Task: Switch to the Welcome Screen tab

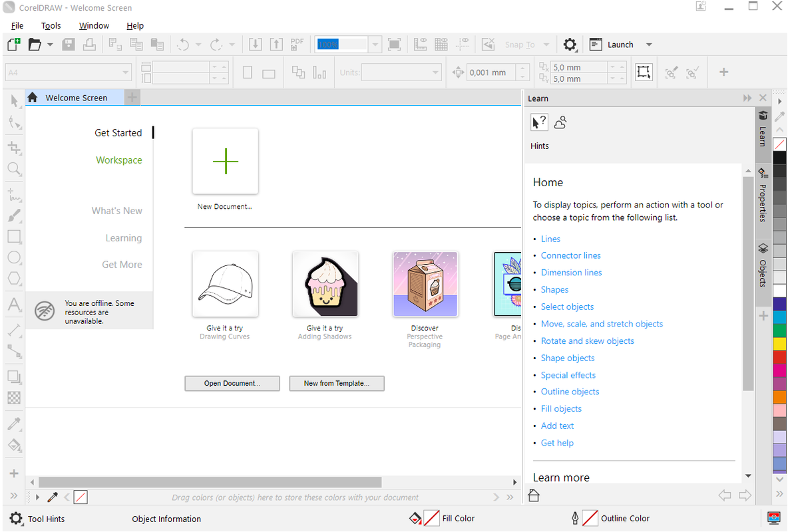Action: [x=75, y=98]
